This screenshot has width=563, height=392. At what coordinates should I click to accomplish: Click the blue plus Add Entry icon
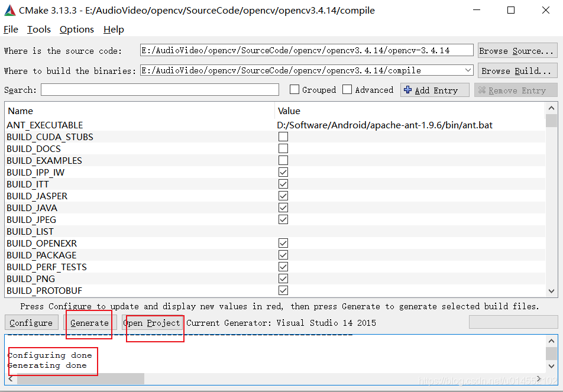pyautogui.click(x=408, y=90)
